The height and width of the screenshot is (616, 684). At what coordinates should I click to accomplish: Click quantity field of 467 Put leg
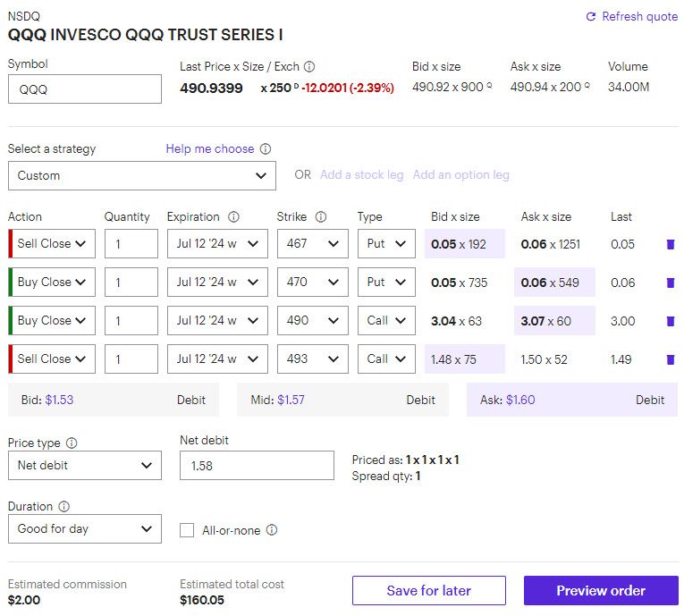131,244
